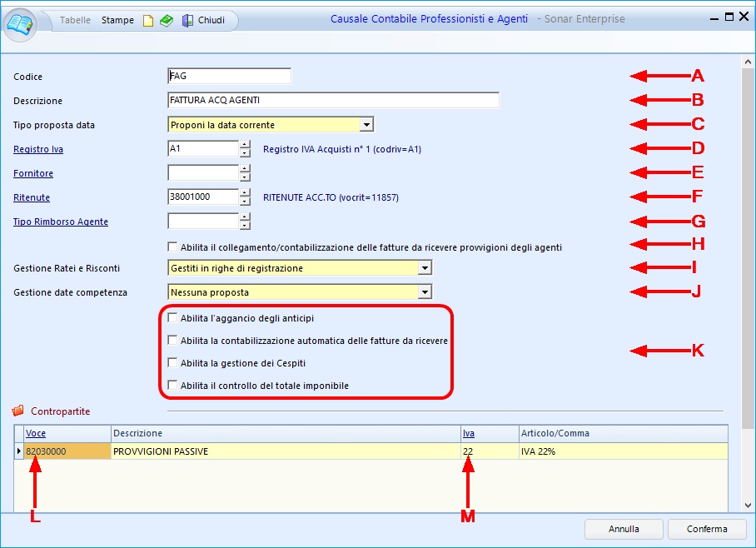Open the Stampe menu
756x548 pixels.
(x=117, y=20)
